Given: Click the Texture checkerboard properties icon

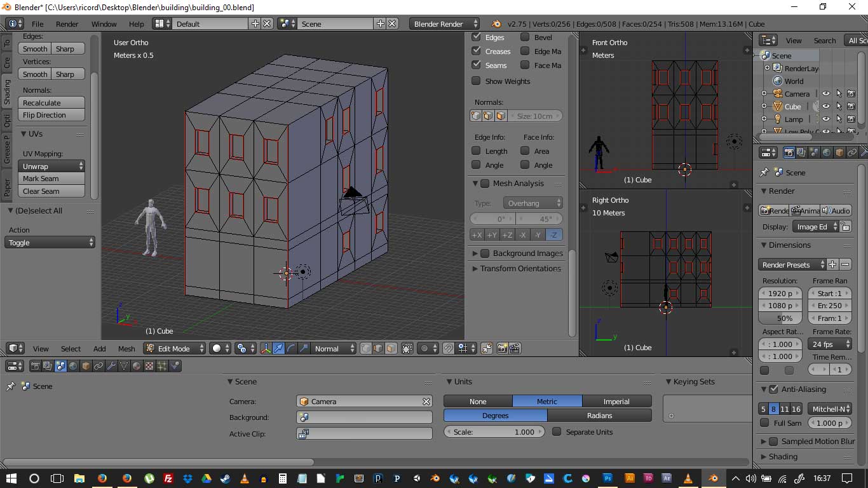Looking at the screenshot, I should [x=149, y=366].
